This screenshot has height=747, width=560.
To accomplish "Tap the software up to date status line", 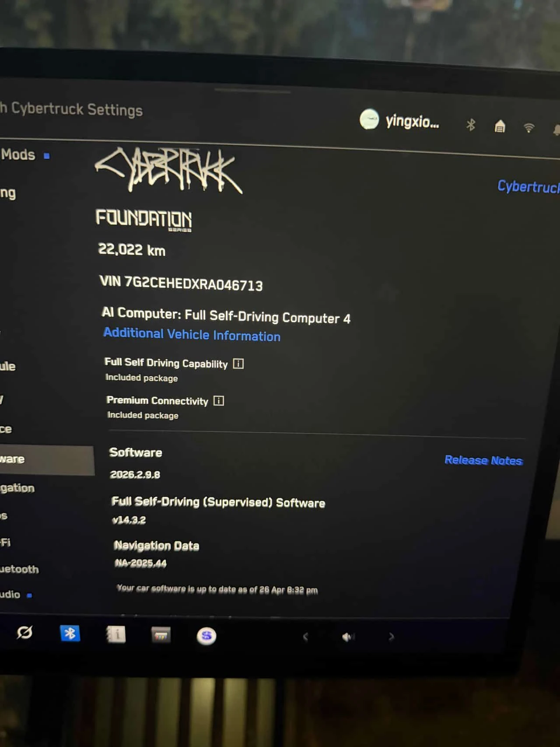I will (217, 589).
